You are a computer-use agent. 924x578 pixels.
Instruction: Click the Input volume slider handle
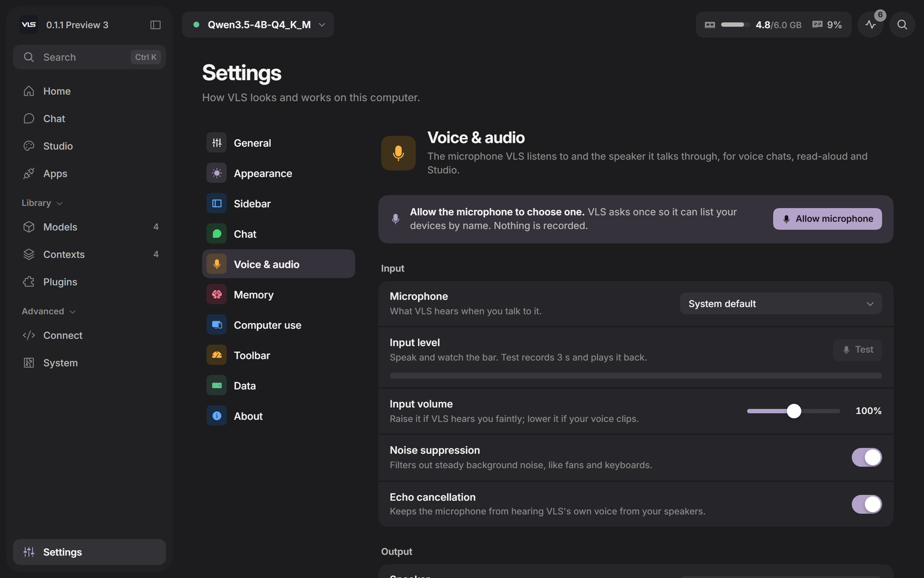pos(794,411)
